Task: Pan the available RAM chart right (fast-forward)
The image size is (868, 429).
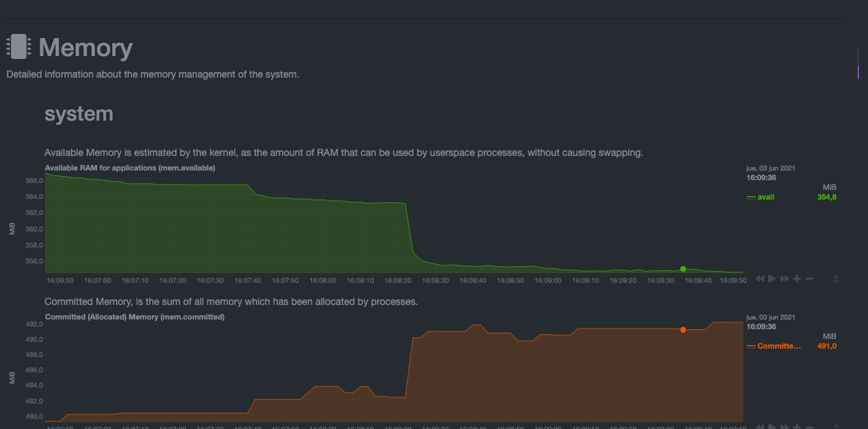Action: 785,279
